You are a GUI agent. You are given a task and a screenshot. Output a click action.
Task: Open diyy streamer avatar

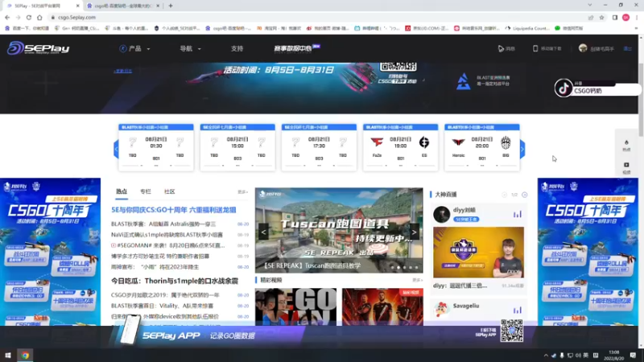[441, 214]
